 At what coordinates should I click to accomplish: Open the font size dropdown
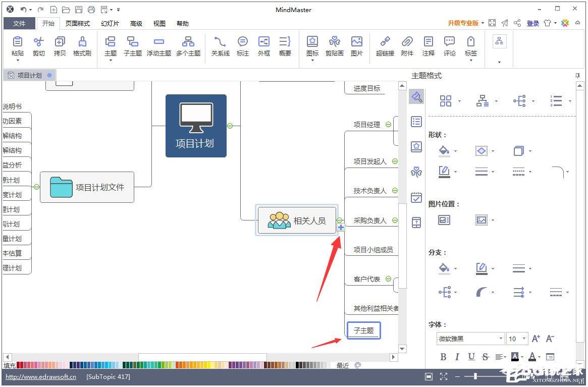(x=524, y=339)
